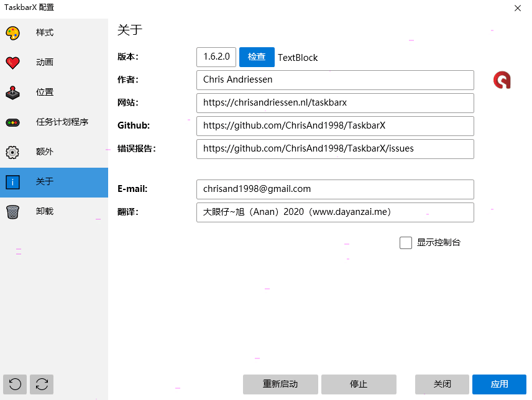Select the 额外 tab
This screenshot has width=532, height=400.
tap(54, 152)
